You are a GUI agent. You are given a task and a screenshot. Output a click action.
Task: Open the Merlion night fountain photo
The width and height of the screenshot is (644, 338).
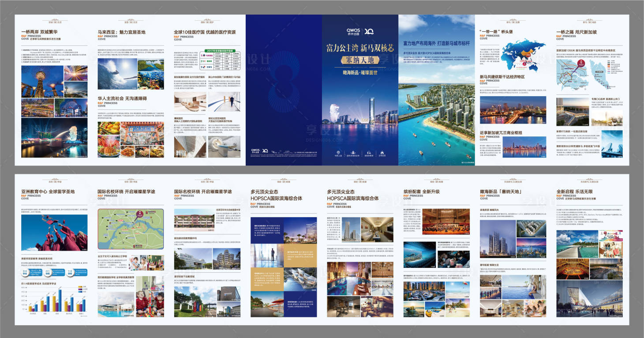point(55,138)
